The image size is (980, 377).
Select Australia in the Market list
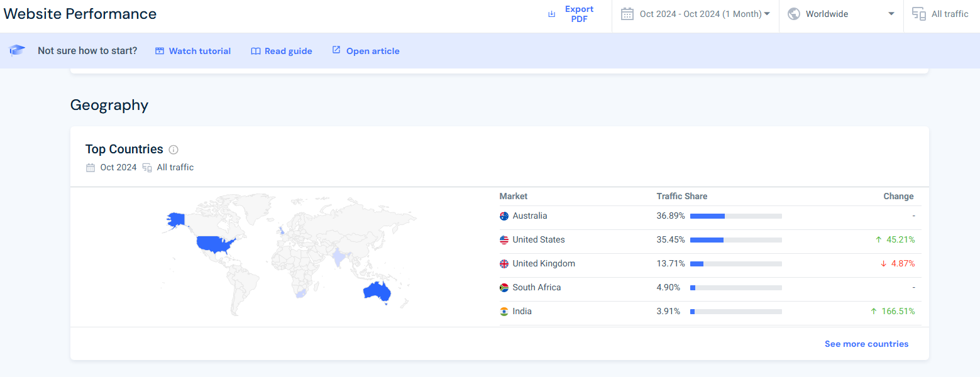tap(530, 216)
